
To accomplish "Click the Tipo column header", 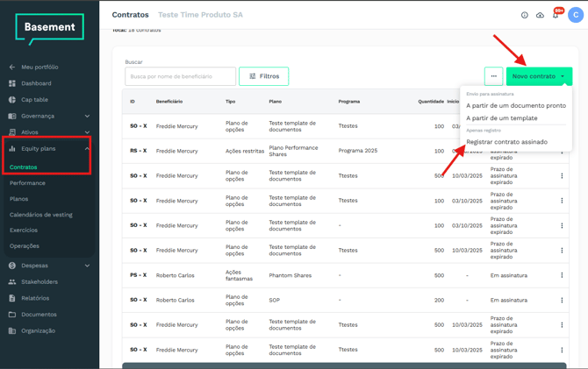I will coord(230,102).
